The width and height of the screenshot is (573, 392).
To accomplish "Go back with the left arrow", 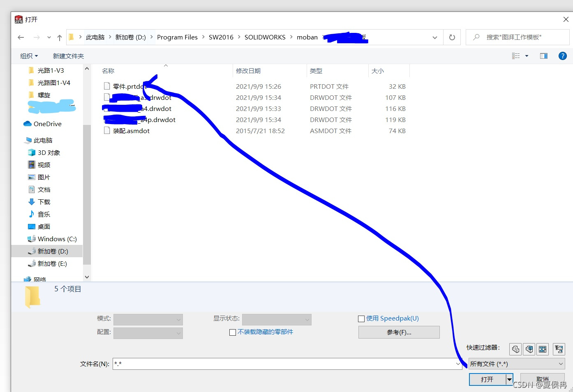I will [x=21, y=37].
